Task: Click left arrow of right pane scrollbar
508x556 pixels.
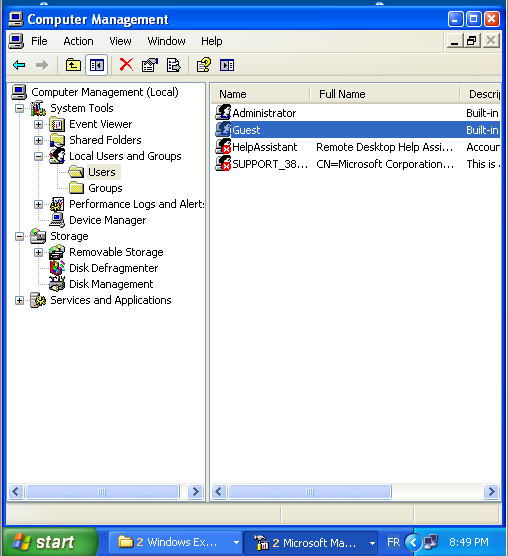Action: (219, 491)
